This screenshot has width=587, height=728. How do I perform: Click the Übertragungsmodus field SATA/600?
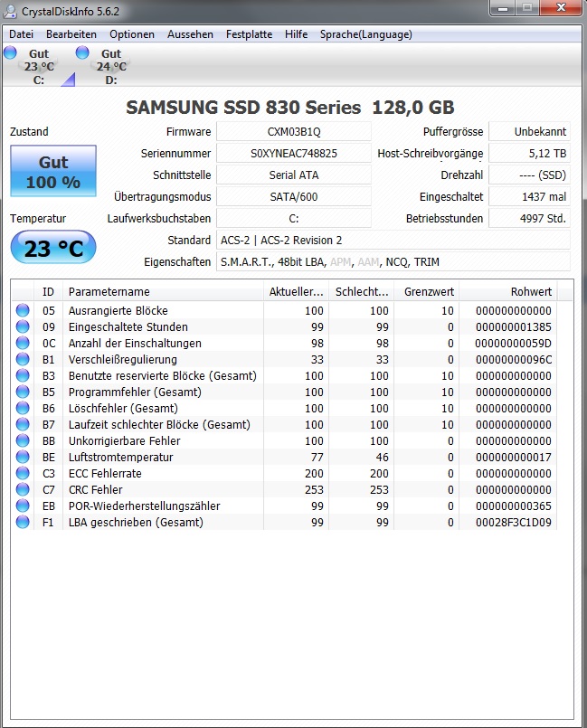[294, 196]
